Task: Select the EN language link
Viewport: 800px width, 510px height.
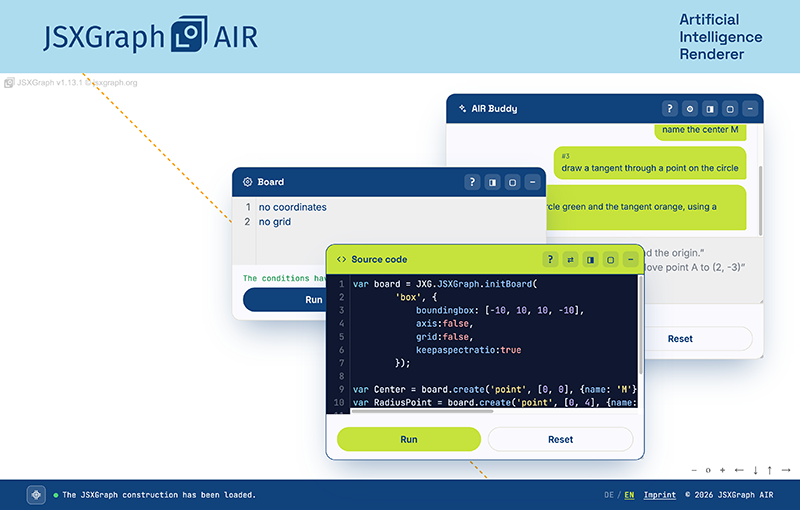Action: pos(629,495)
